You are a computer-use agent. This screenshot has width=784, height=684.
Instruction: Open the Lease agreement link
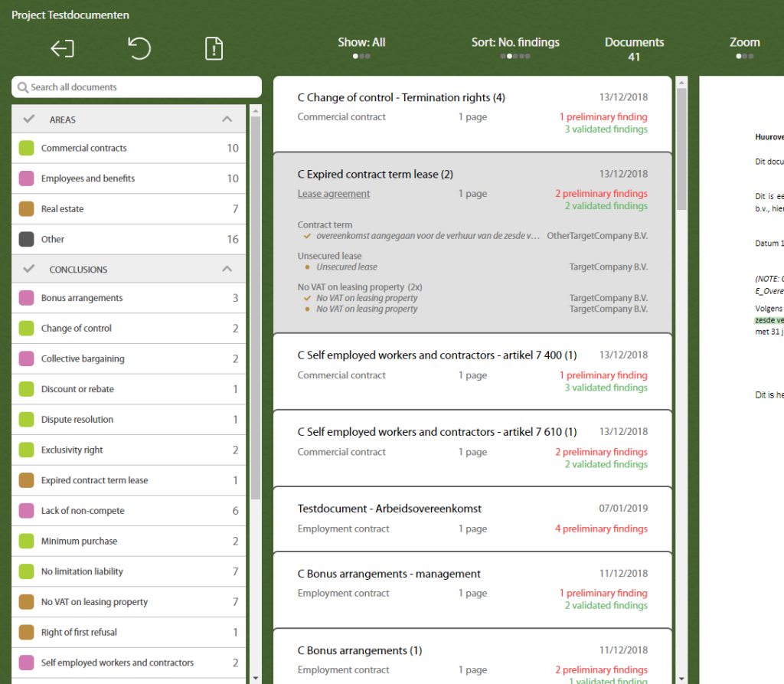[x=334, y=194]
